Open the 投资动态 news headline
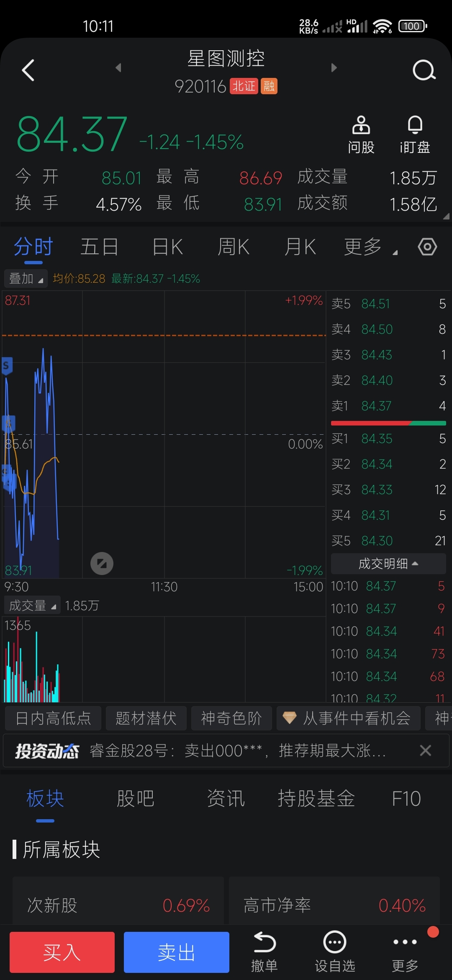 (x=238, y=750)
